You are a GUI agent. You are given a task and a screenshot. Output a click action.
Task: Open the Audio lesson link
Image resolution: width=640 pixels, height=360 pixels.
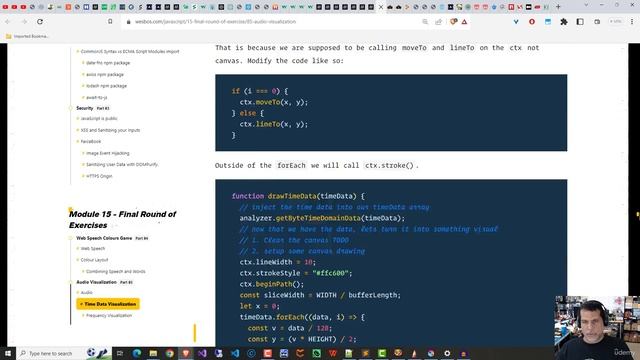tap(87, 293)
